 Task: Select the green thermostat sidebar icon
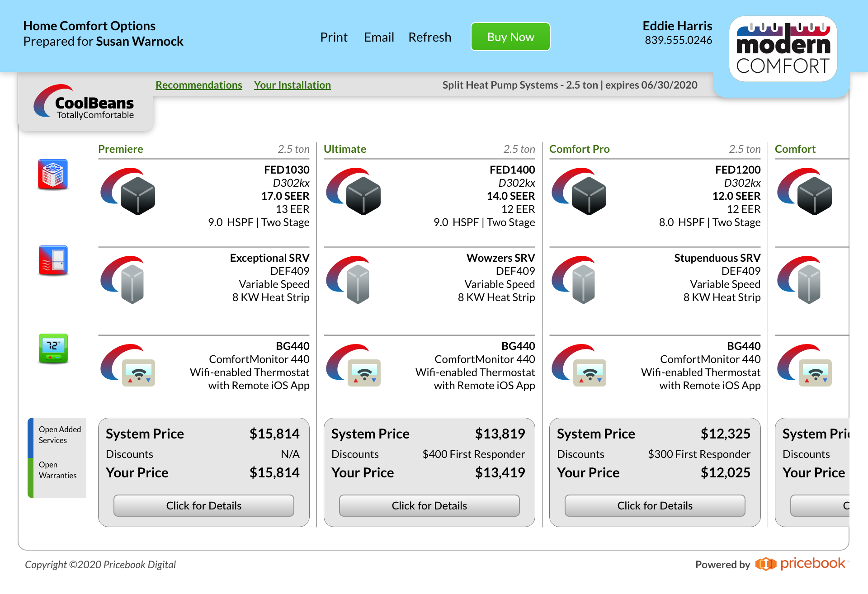click(x=52, y=348)
